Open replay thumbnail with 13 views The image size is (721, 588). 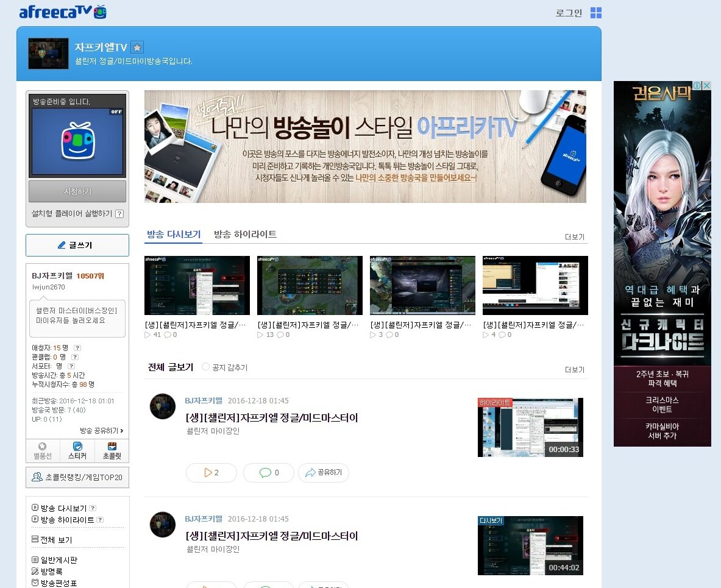(x=310, y=286)
